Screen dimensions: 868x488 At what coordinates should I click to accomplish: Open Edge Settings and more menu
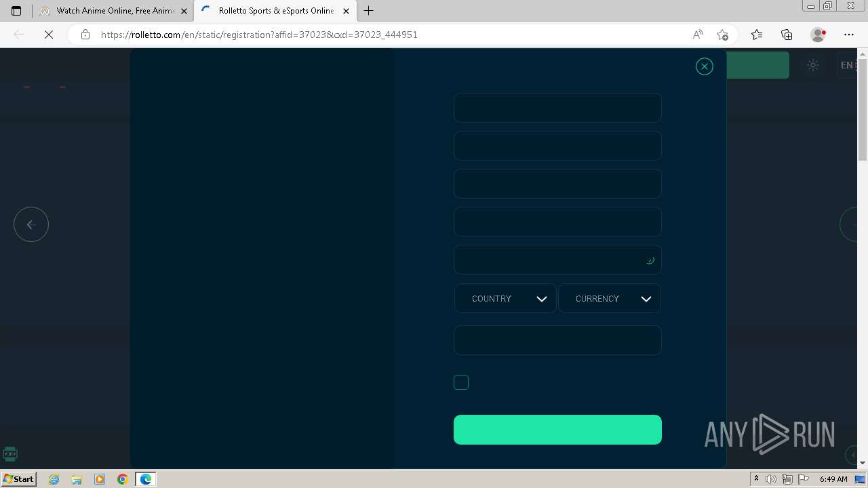[x=849, y=35]
